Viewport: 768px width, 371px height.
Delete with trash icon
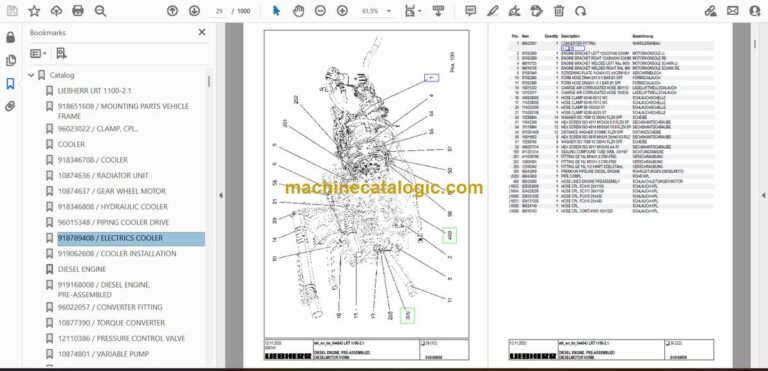559,11
